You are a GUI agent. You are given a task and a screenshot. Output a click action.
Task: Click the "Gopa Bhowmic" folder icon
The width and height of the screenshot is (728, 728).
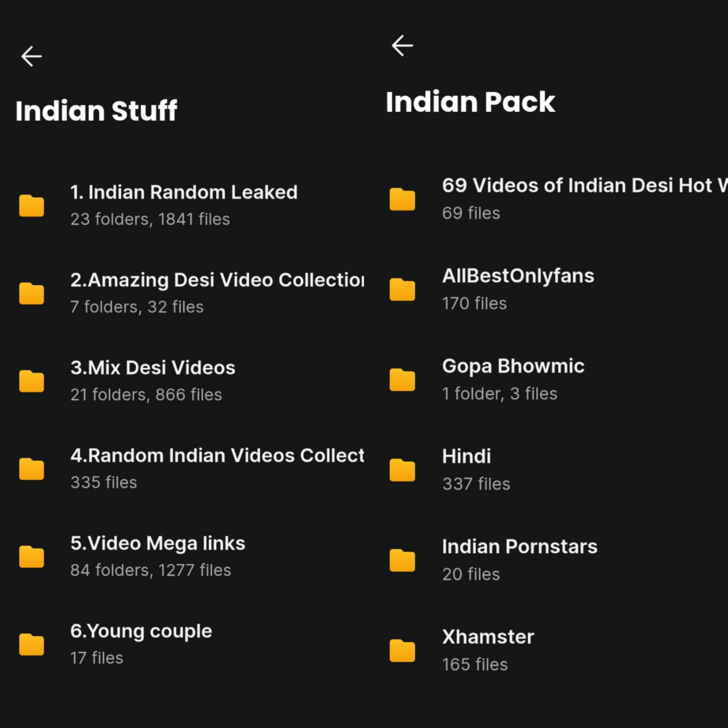click(402, 380)
